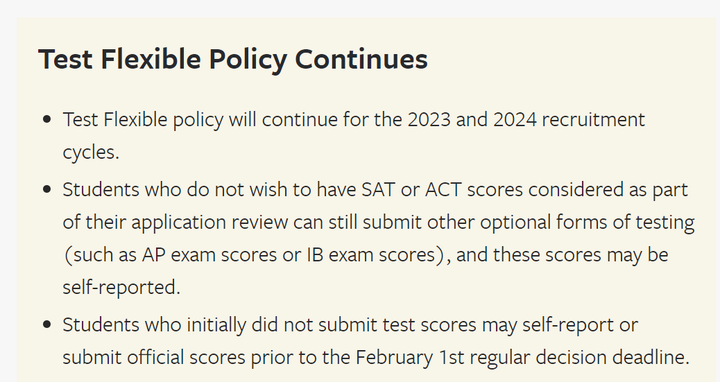The width and height of the screenshot is (720, 382).
Task: Click the text IB exam scores
Action: (x=371, y=255)
